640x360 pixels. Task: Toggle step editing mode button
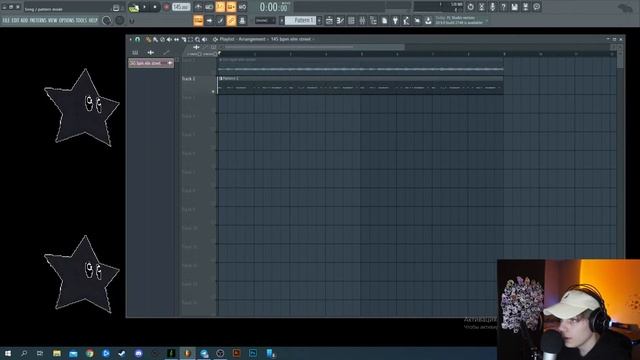pos(220,20)
